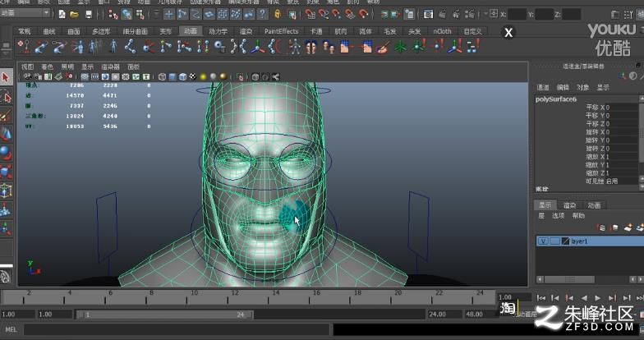Click the green locator shelf icon
The image size is (644, 340).
coord(400,46)
